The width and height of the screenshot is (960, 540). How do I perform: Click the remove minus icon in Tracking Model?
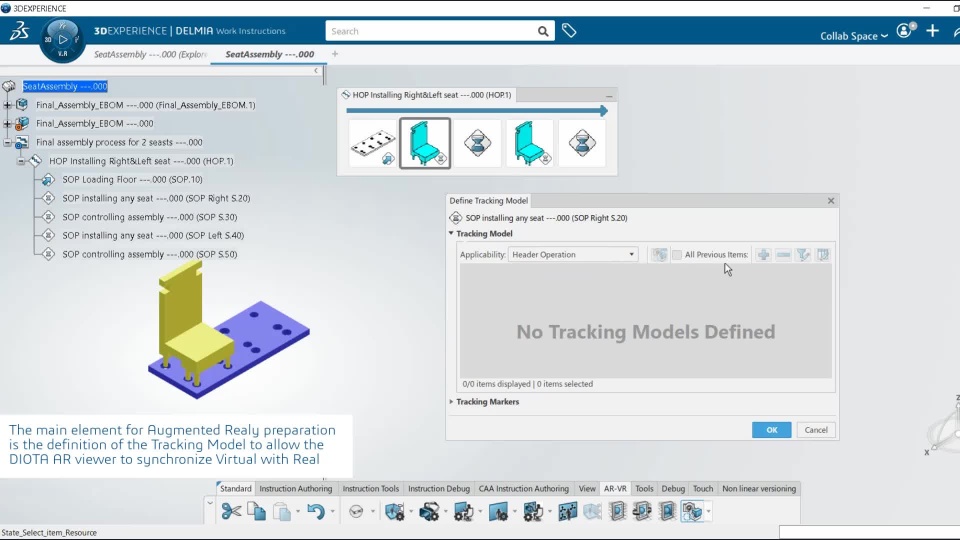[x=783, y=255]
